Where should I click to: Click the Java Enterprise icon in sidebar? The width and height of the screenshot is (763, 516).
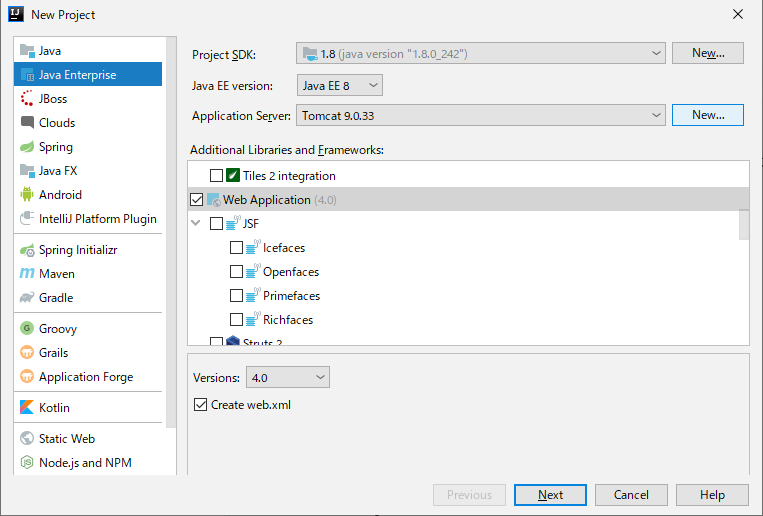click(x=27, y=74)
